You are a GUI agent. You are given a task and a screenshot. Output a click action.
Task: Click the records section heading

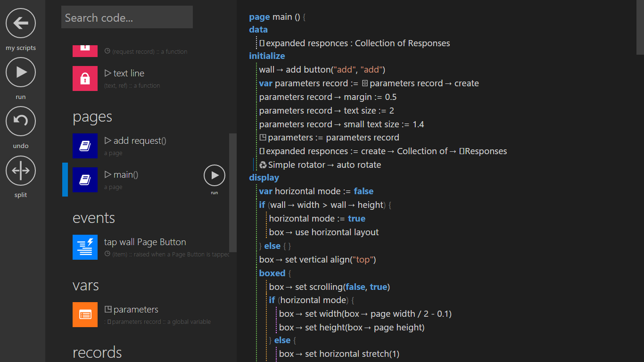click(x=97, y=352)
